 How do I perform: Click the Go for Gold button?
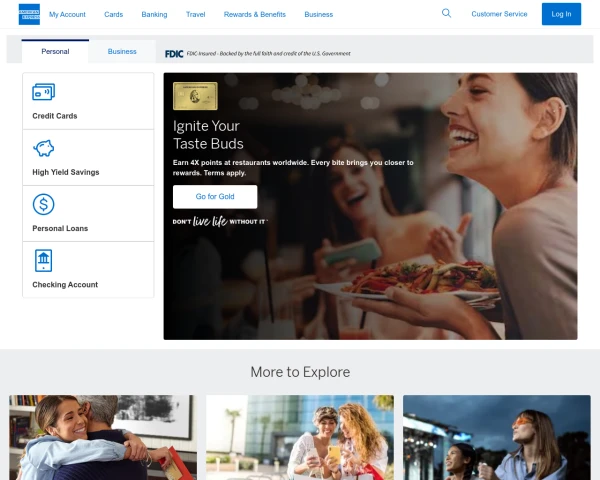coord(215,197)
